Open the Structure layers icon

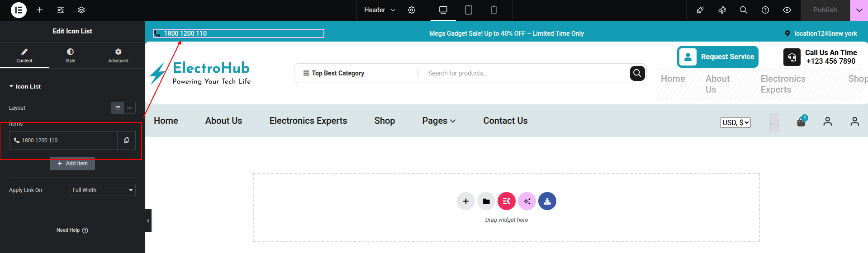[x=81, y=10]
